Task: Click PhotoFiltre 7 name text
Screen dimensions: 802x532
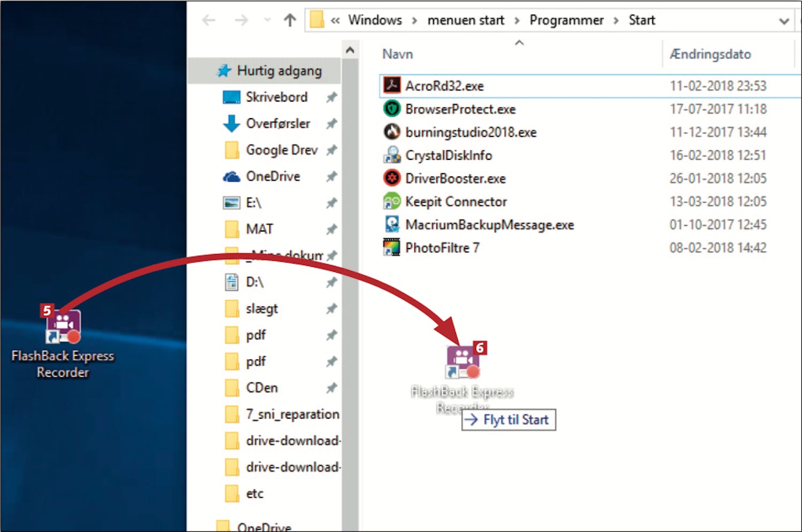Action: coord(442,248)
